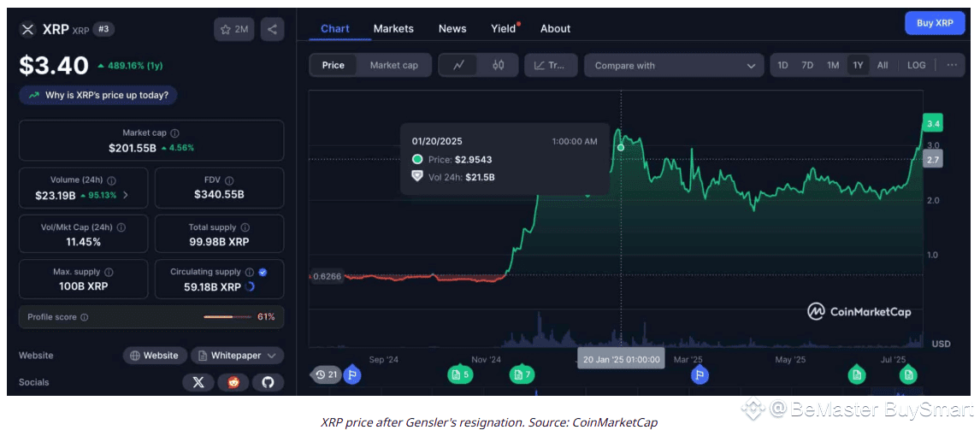Click the green data point on chart
This screenshot has width=980, height=430.
pos(621,148)
